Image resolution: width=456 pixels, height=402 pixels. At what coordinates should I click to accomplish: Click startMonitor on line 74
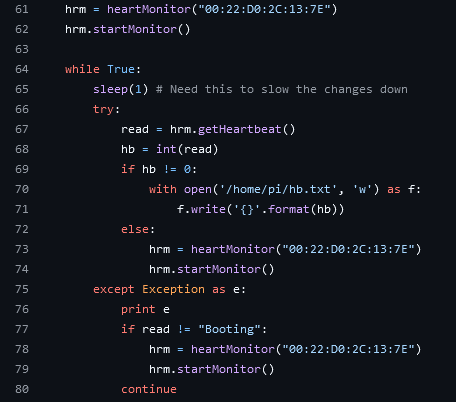pyautogui.click(x=219, y=269)
